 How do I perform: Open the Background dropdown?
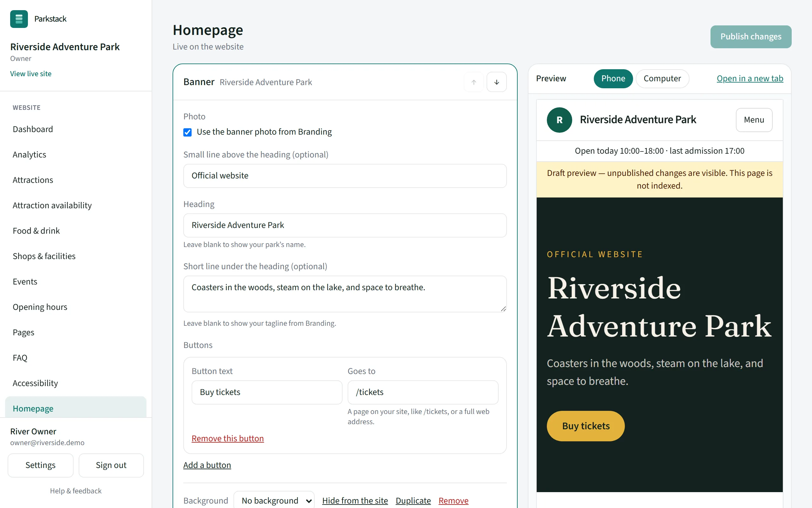(274, 500)
